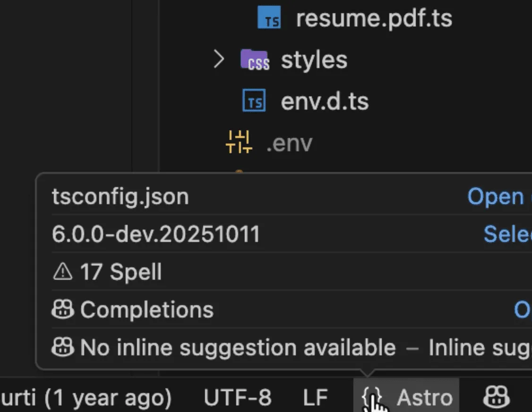This screenshot has width=532, height=412.
Task: Select the .env file in explorer
Action: (289, 143)
